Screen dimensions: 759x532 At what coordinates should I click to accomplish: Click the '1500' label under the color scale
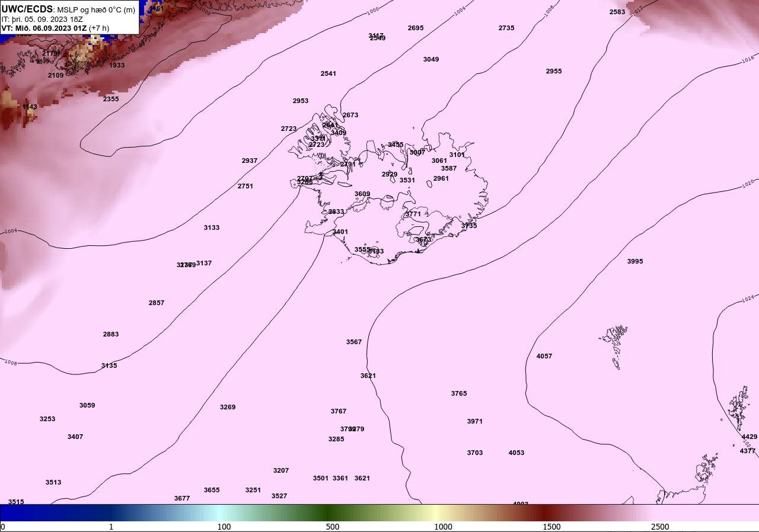(551, 527)
